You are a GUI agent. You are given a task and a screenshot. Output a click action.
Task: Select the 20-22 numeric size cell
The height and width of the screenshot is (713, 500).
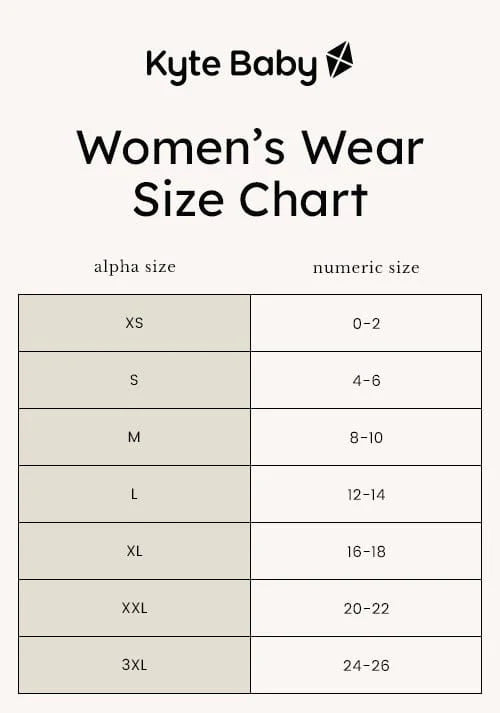tap(366, 608)
